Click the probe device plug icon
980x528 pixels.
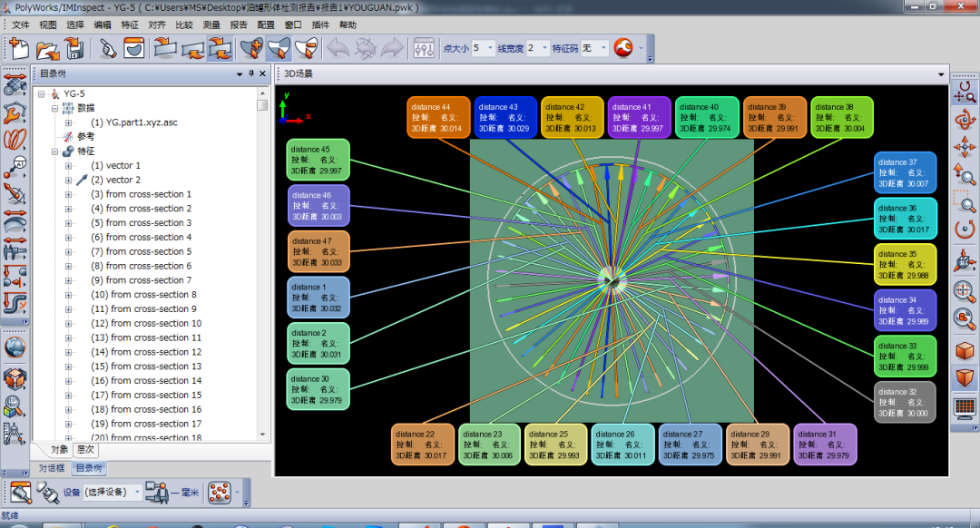[x=46, y=493]
